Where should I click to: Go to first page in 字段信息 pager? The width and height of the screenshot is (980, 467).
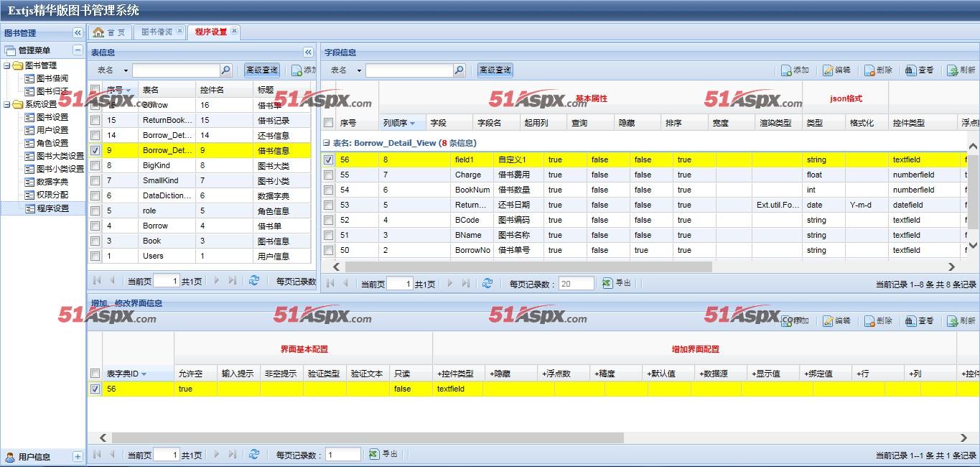[x=330, y=283]
